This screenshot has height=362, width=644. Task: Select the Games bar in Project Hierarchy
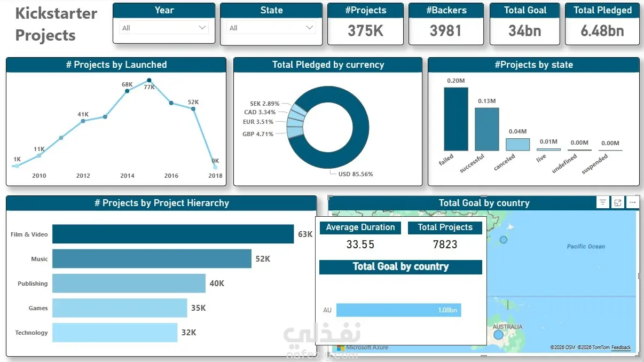click(120, 308)
